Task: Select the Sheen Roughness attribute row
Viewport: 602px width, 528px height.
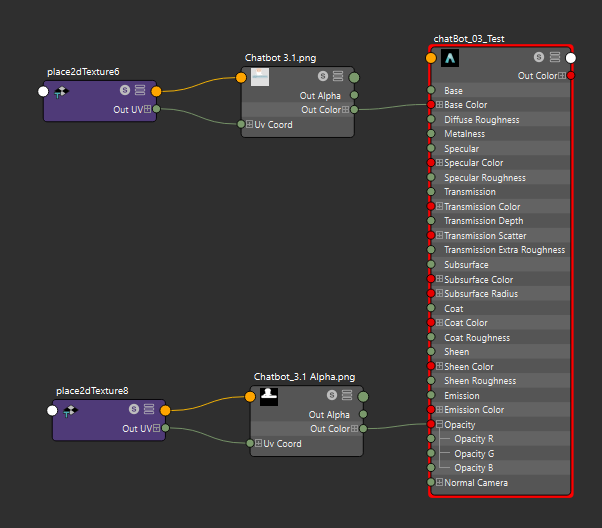Action: [x=501, y=381]
